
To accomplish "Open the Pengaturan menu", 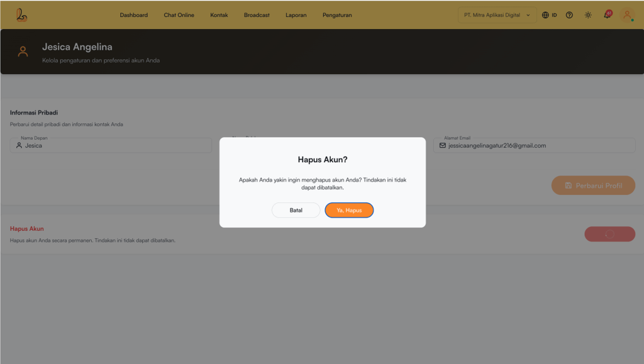I will click(337, 15).
